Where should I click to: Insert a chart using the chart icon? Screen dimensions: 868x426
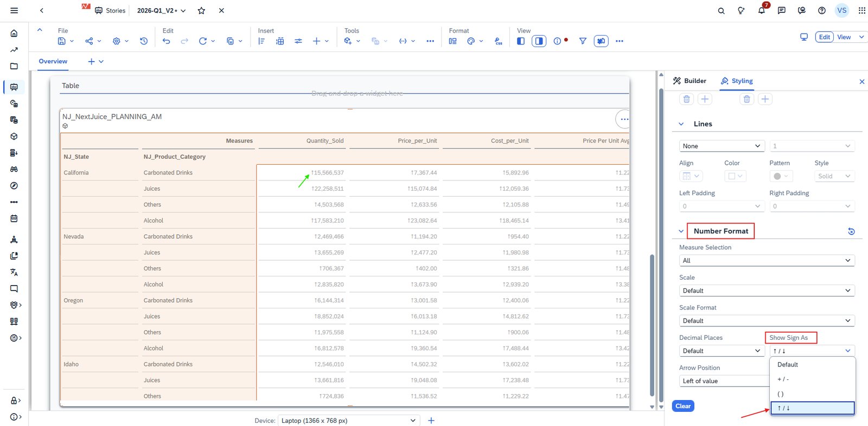(261, 41)
